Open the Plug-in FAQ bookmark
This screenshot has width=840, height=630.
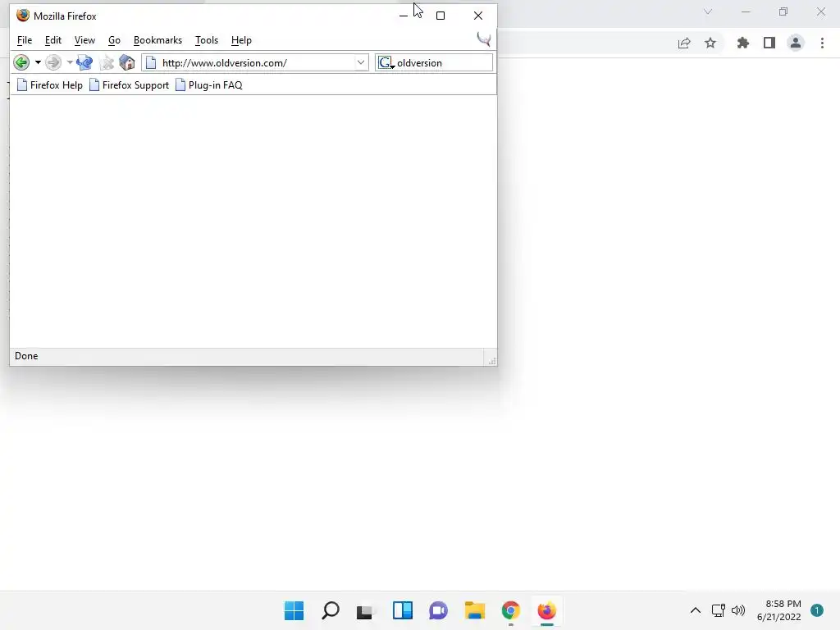click(x=209, y=85)
